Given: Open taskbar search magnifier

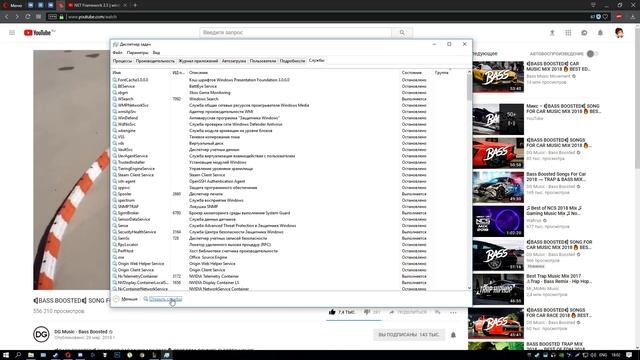Looking at the screenshot, I should 18,355.
